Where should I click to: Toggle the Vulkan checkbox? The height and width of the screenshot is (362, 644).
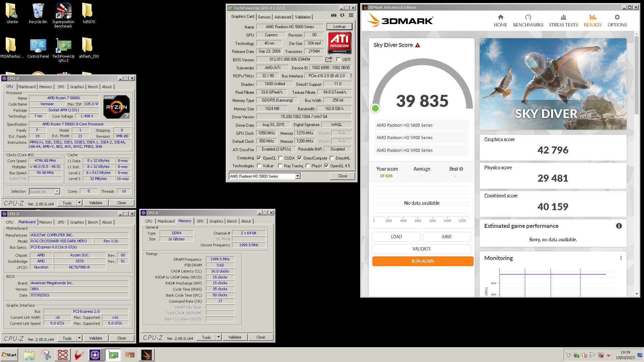(259, 166)
